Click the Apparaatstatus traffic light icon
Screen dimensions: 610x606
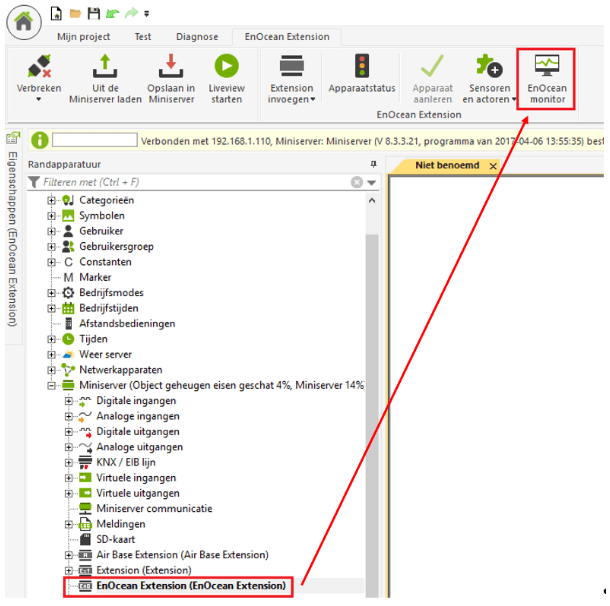[361, 67]
